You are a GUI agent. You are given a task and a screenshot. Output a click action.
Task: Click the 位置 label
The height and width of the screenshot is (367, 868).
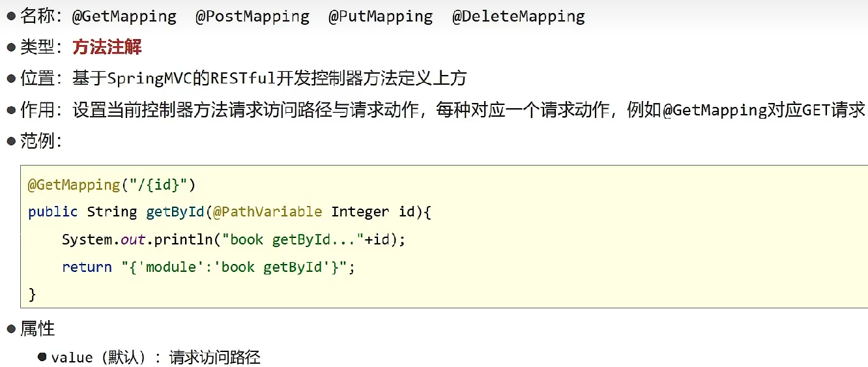pyautogui.click(x=37, y=79)
